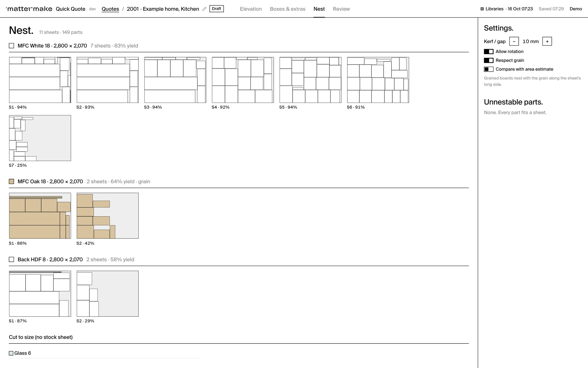Open MFC White sheet S3 94% thumbnail

[x=175, y=80]
